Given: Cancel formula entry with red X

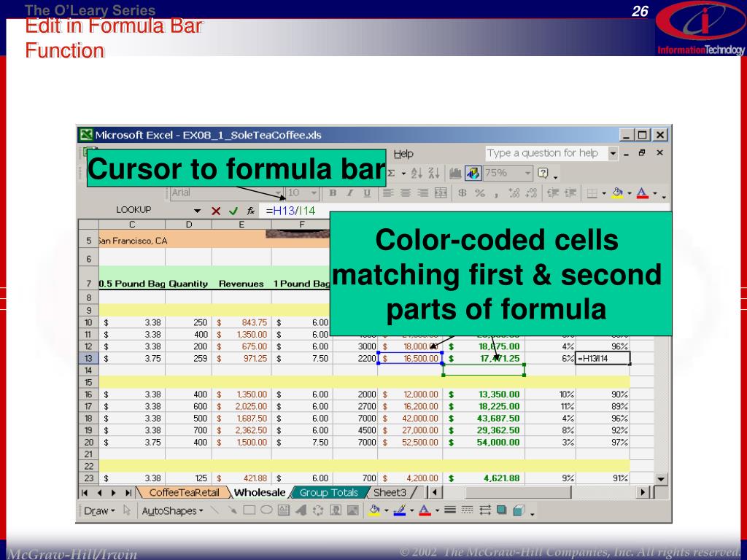Looking at the screenshot, I should 216,211.
